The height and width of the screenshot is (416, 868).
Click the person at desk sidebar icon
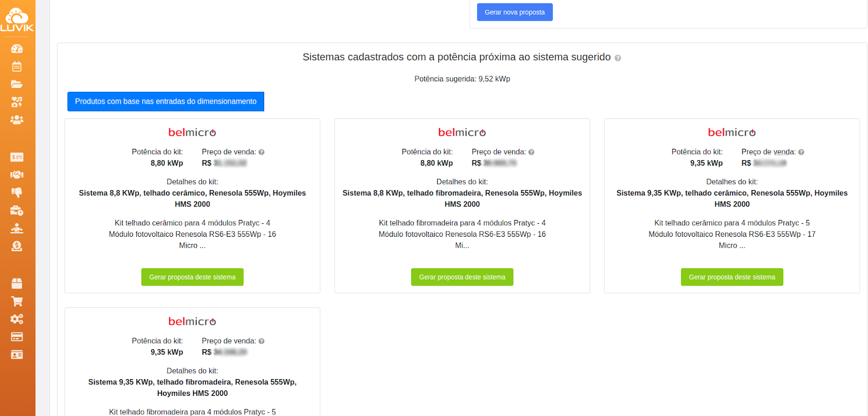click(17, 228)
